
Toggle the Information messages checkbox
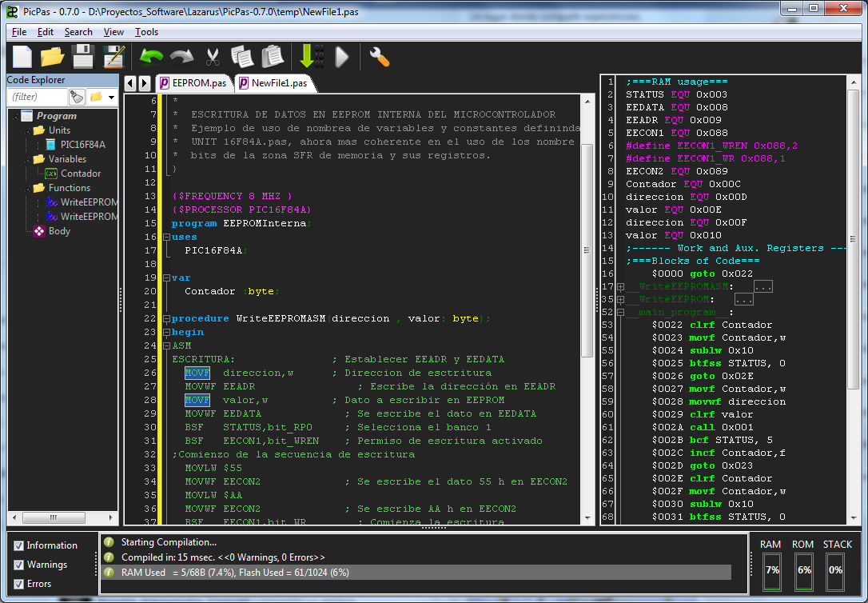[x=18, y=545]
